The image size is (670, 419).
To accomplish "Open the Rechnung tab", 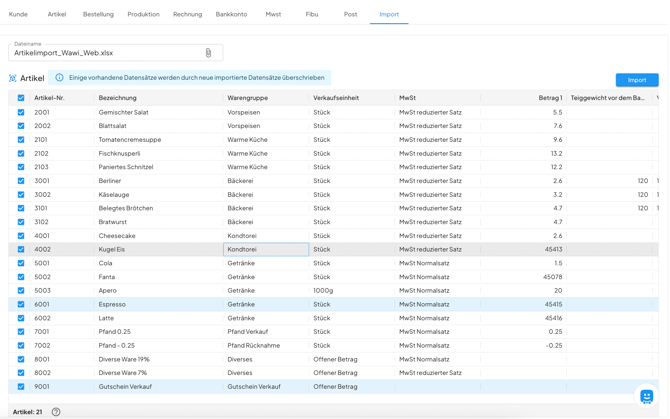I will click(187, 15).
